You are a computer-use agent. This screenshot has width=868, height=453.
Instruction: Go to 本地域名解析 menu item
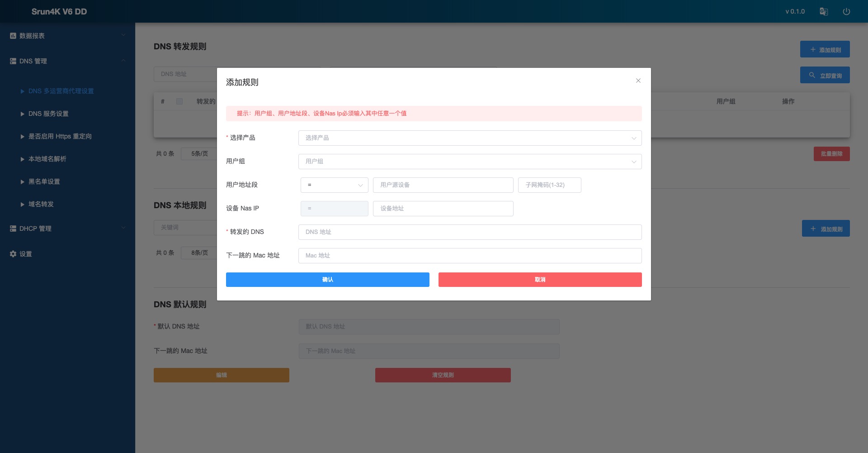pyautogui.click(x=47, y=159)
